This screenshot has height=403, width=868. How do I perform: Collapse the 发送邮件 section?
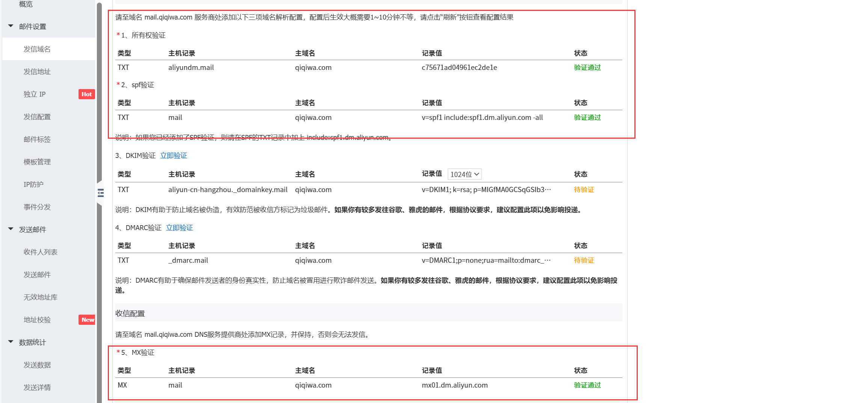click(x=10, y=229)
